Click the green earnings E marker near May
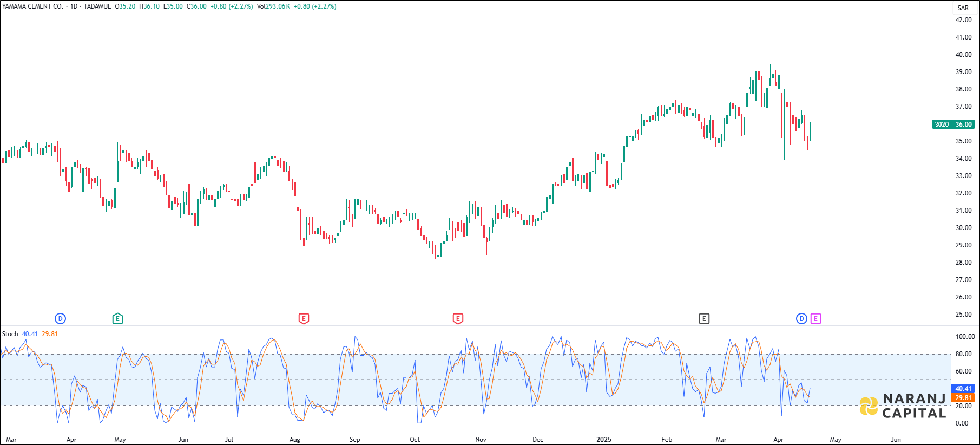 click(x=117, y=319)
